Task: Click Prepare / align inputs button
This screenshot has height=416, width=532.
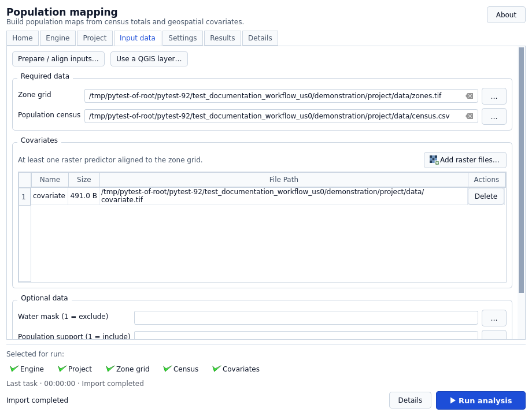Action: point(58,59)
